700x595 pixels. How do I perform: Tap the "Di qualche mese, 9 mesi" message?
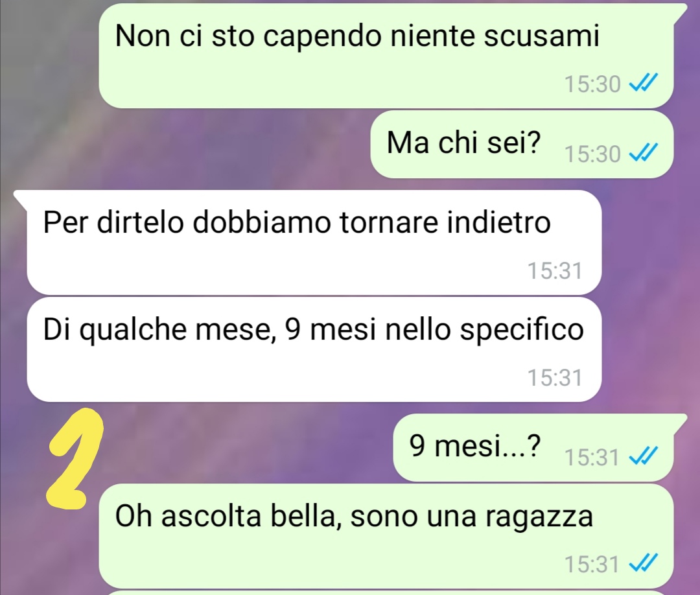(x=314, y=349)
